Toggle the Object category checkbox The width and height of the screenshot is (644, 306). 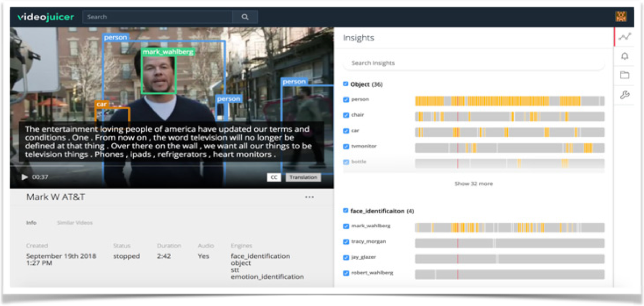[x=346, y=84]
